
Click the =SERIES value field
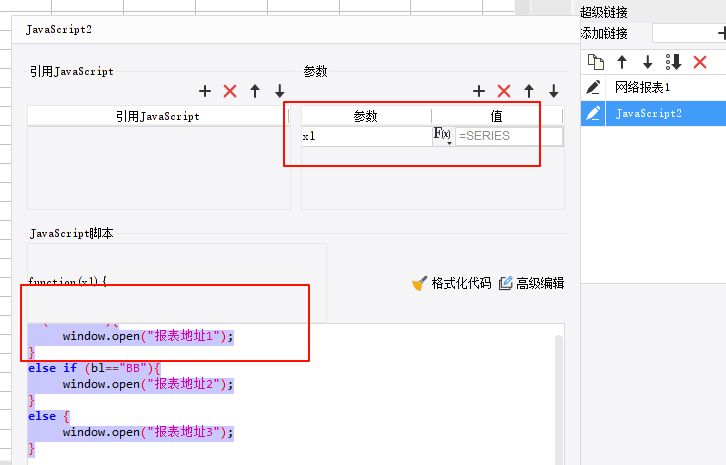point(508,136)
